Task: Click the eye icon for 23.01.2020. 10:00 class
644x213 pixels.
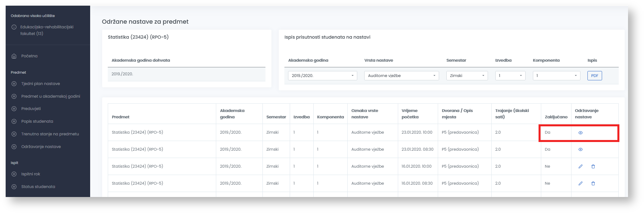Action: click(x=580, y=133)
